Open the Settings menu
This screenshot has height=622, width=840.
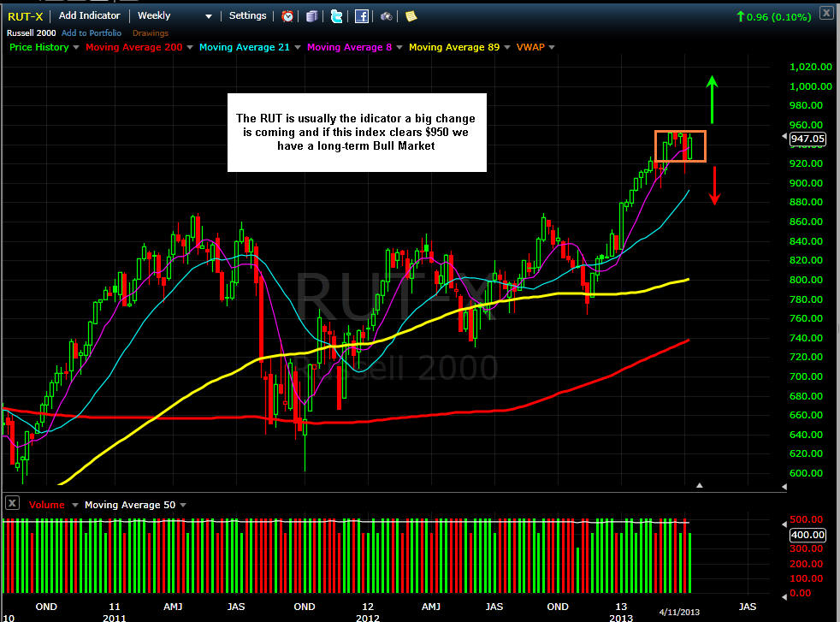click(247, 16)
